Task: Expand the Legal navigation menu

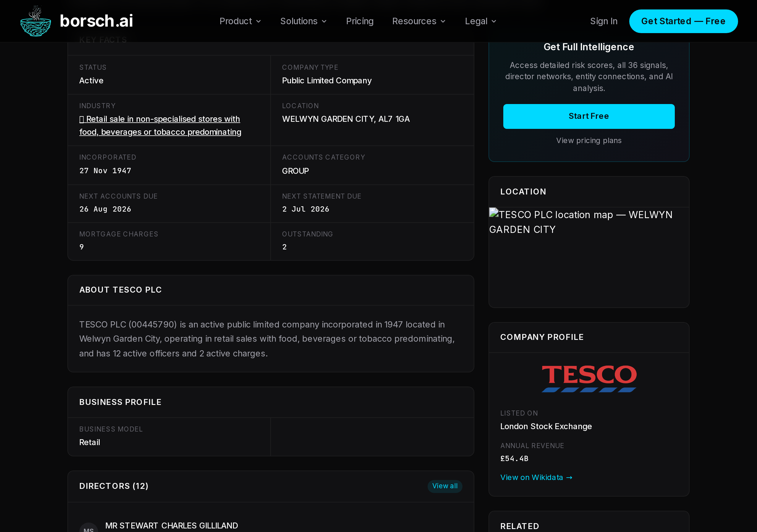Action: point(480,21)
